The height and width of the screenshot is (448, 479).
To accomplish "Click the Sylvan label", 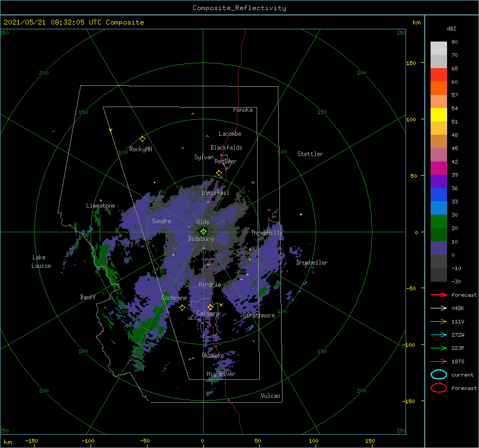I will pyautogui.click(x=204, y=157).
